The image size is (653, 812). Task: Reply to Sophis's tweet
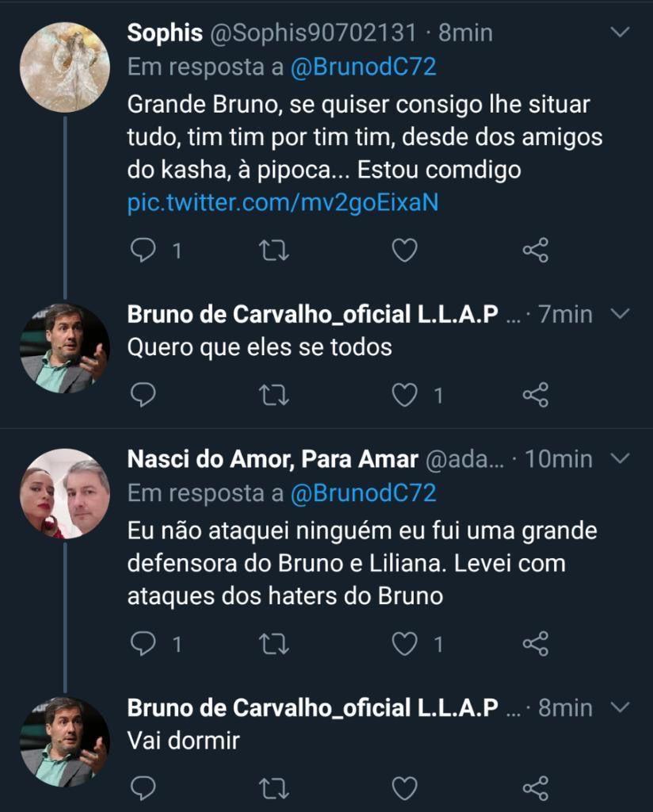143,251
